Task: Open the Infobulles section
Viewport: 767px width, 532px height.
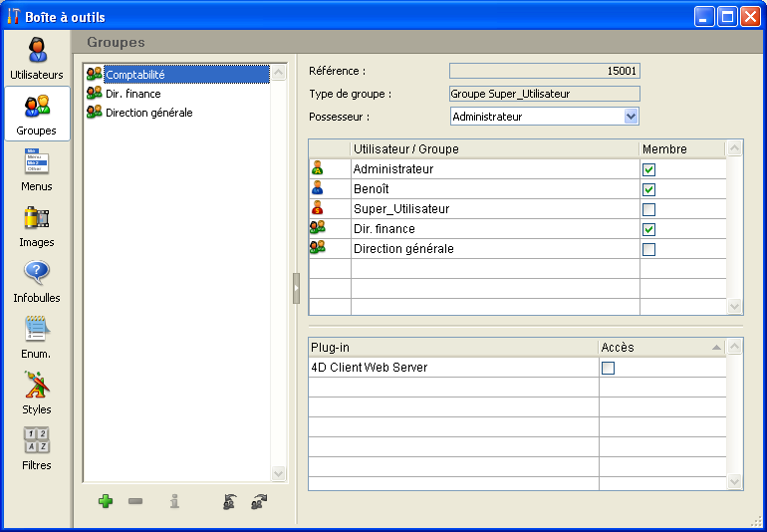Action: pos(37,282)
